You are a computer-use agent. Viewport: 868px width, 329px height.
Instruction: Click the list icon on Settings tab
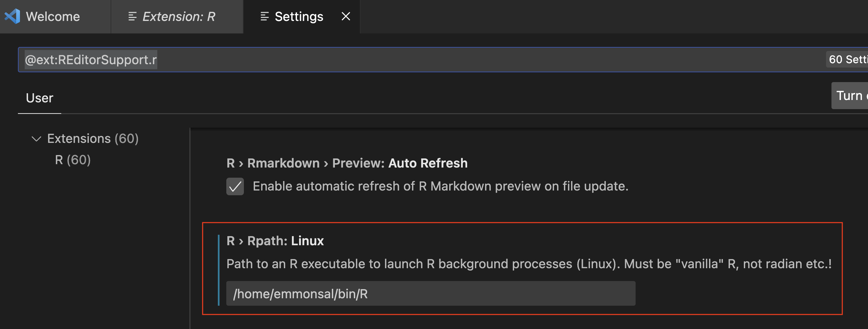[x=265, y=17]
